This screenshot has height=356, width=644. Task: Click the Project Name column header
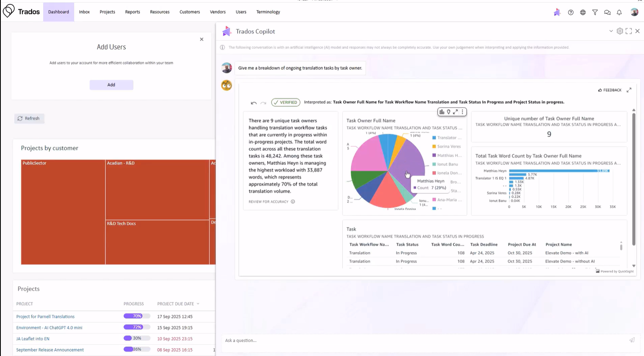click(x=559, y=244)
